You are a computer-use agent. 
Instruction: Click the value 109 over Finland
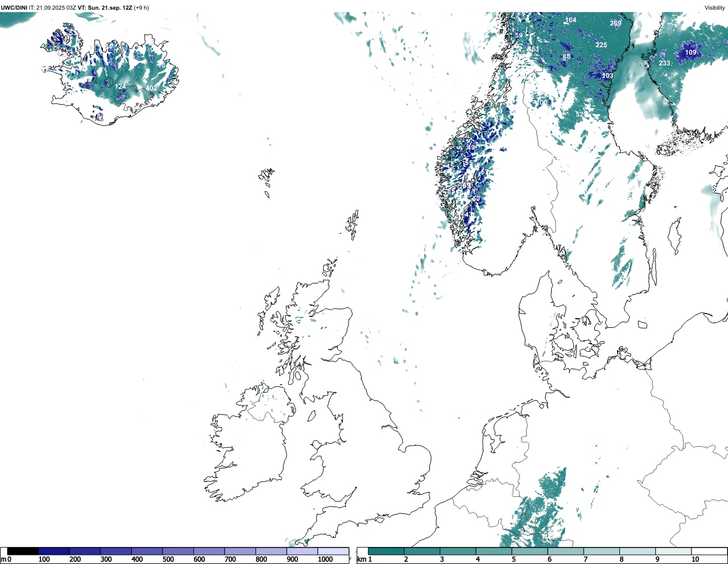point(690,52)
